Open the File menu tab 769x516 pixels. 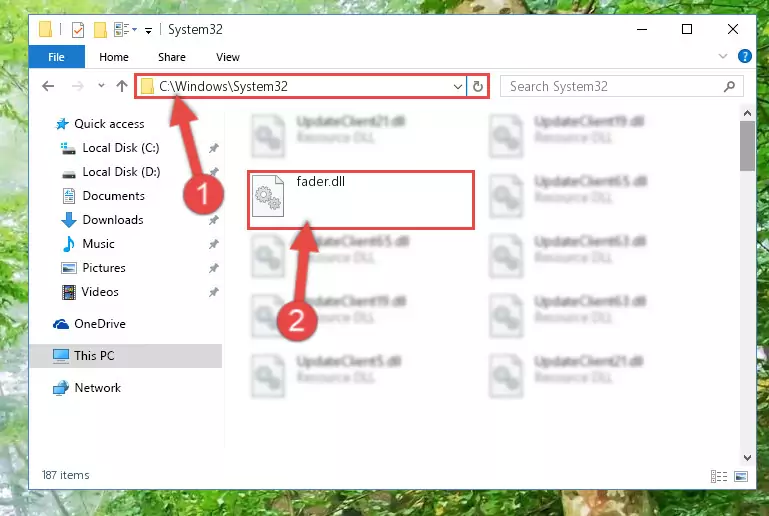[56, 57]
